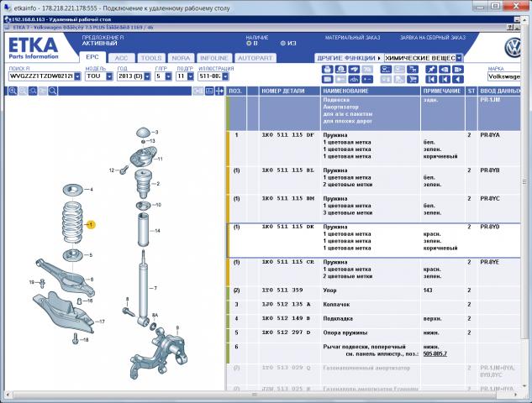Click the handshake icon in the top toolbar row
Image resolution: width=532 pixels, height=403 pixels.
pos(354,70)
